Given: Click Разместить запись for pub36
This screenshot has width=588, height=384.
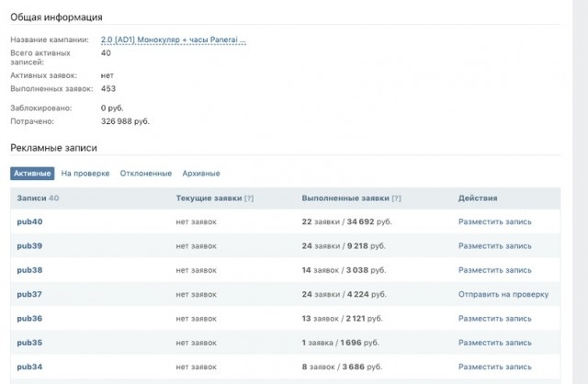Looking at the screenshot, I should [494, 319].
